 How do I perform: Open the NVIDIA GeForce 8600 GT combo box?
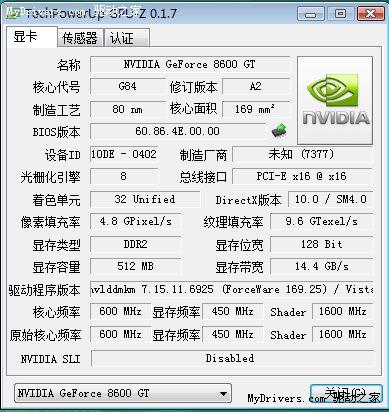click(123, 394)
